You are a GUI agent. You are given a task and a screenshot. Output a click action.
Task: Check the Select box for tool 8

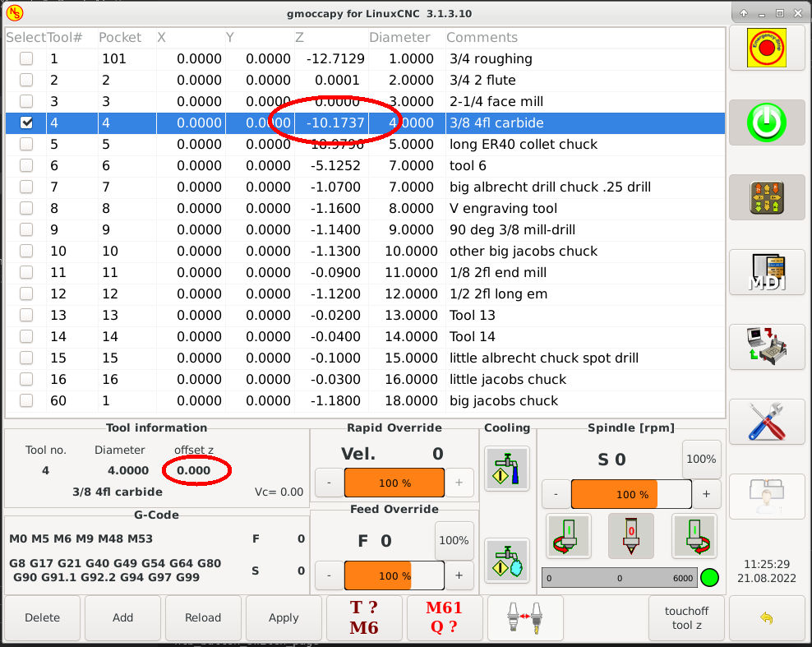[26, 208]
